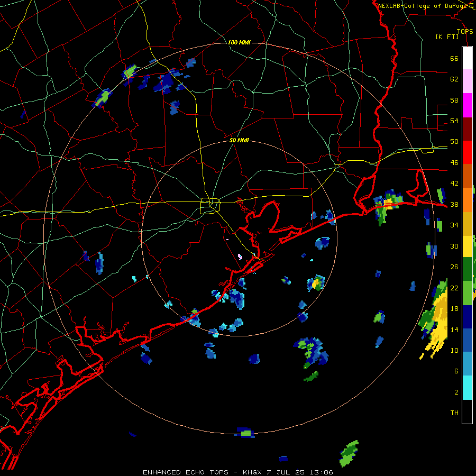Select the 2 value in legend
The image size is (476, 476).
[x=456, y=392]
